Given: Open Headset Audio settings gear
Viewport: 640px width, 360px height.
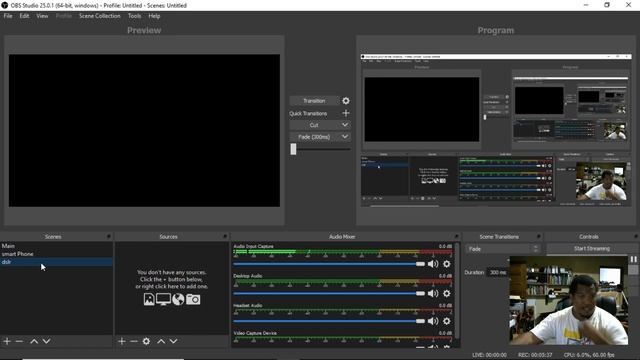Looking at the screenshot, I should [447, 321].
